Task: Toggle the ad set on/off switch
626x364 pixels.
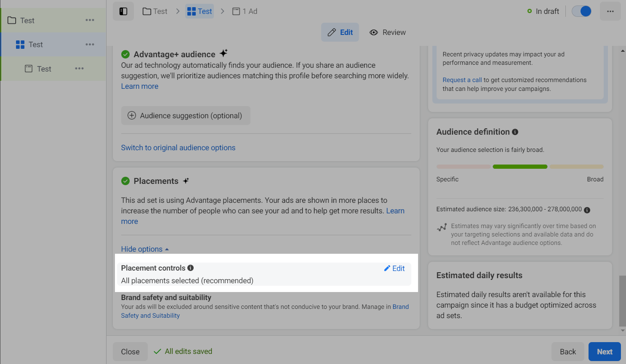Action: tap(581, 11)
